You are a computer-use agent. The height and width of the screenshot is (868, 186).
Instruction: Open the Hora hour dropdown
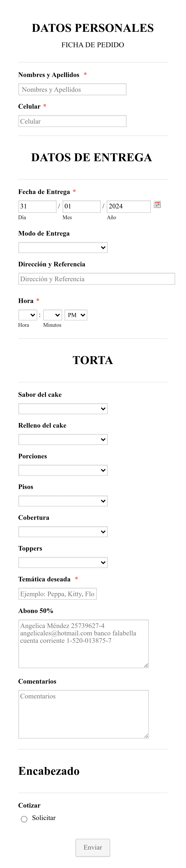tap(28, 315)
